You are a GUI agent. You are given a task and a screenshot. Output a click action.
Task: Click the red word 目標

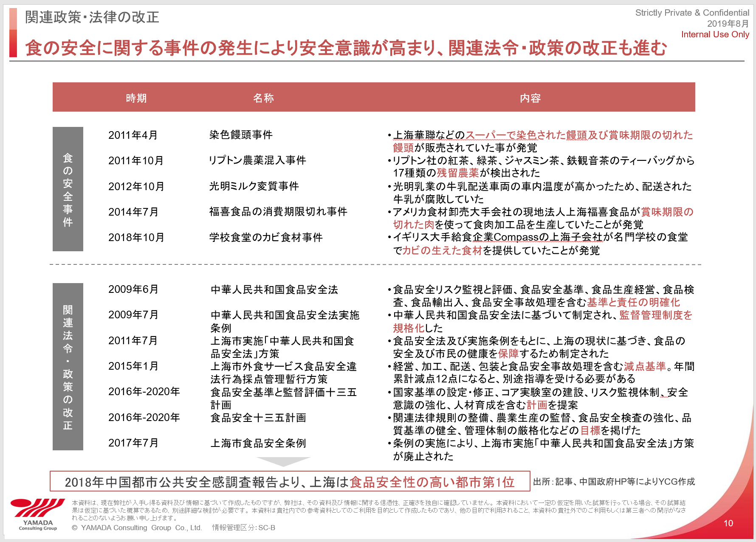pyautogui.click(x=590, y=430)
